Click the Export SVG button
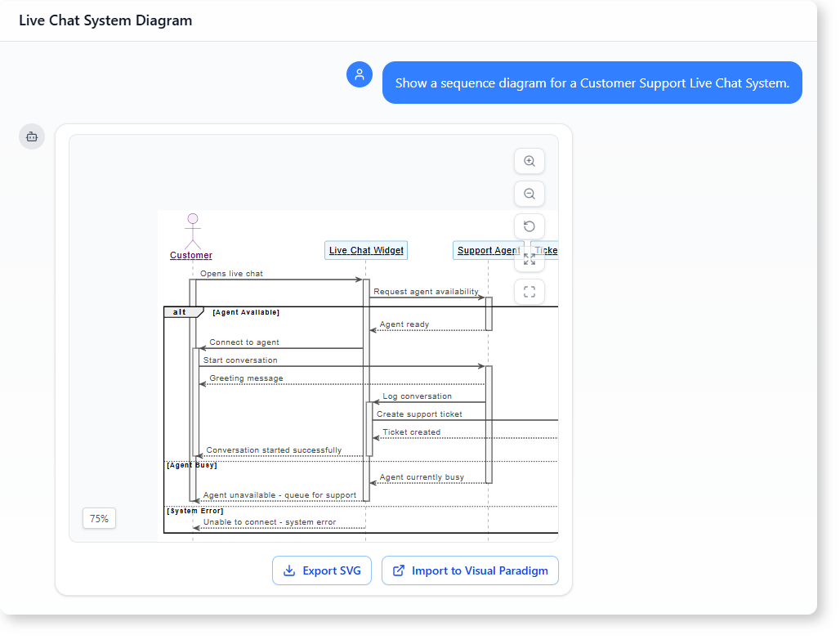Image resolution: width=840 pixels, height=644 pixels. (x=322, y=570)
